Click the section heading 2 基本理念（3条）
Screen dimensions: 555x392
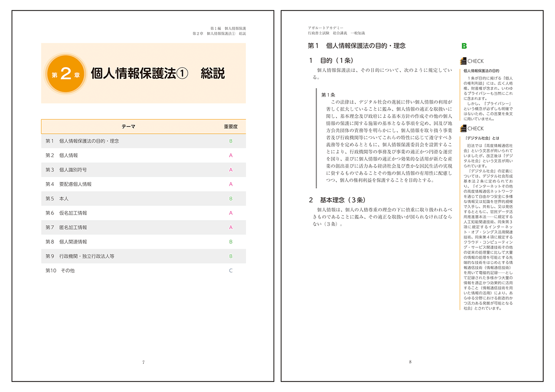coord(337,200)
